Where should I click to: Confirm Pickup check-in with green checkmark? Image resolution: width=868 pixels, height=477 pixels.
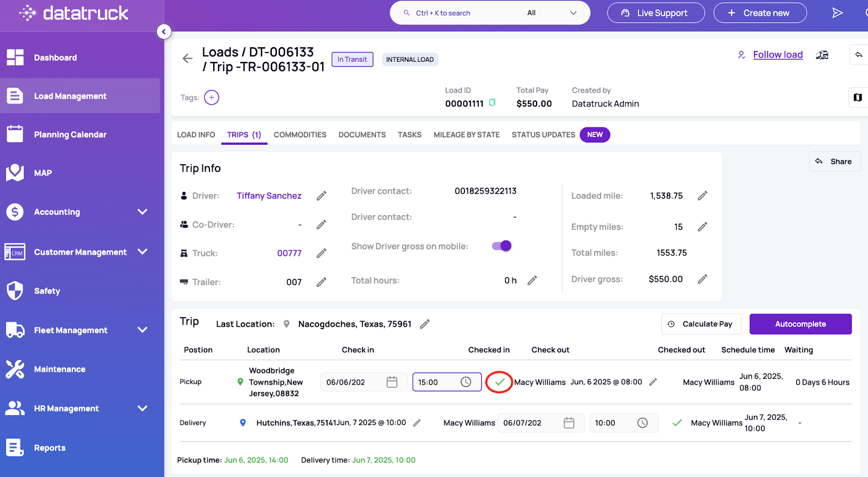click(x=500, y=382)
